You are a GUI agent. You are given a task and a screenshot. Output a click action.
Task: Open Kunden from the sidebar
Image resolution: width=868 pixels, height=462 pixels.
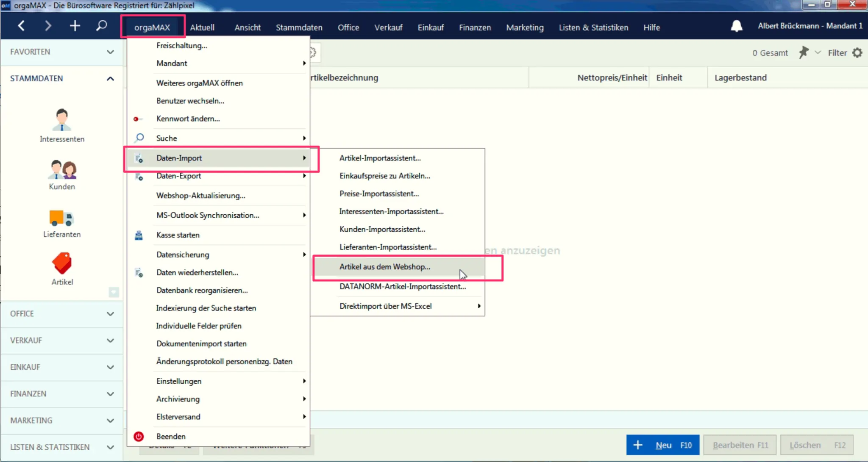click(62, 175)
